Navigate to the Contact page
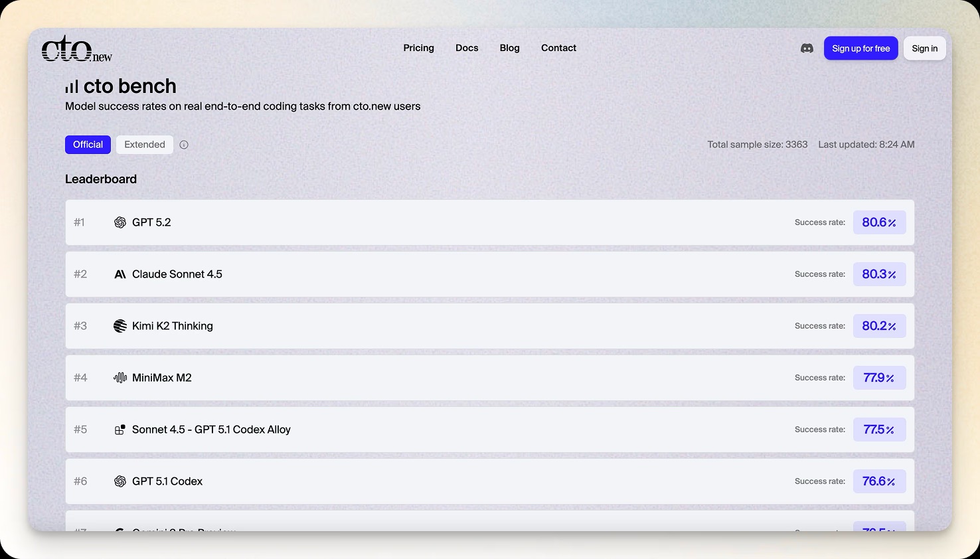Viewport: 980px width, 559px height. (558, 48)
